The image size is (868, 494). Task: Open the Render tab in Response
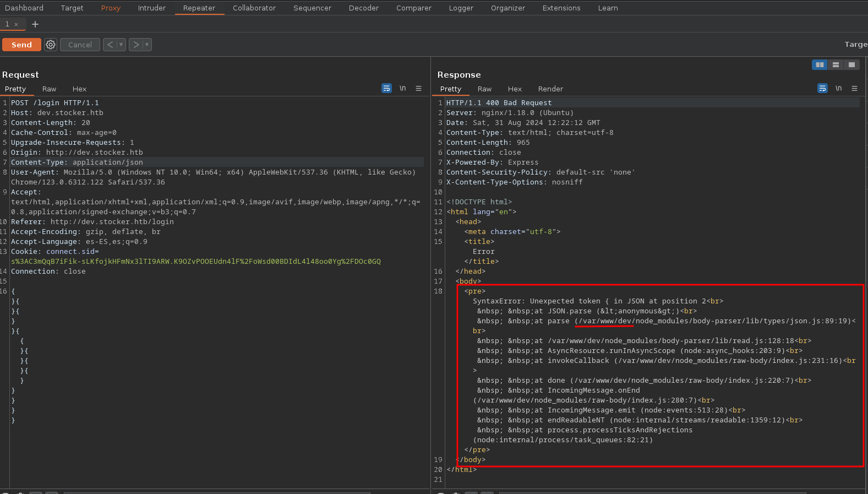click(550, 89)
